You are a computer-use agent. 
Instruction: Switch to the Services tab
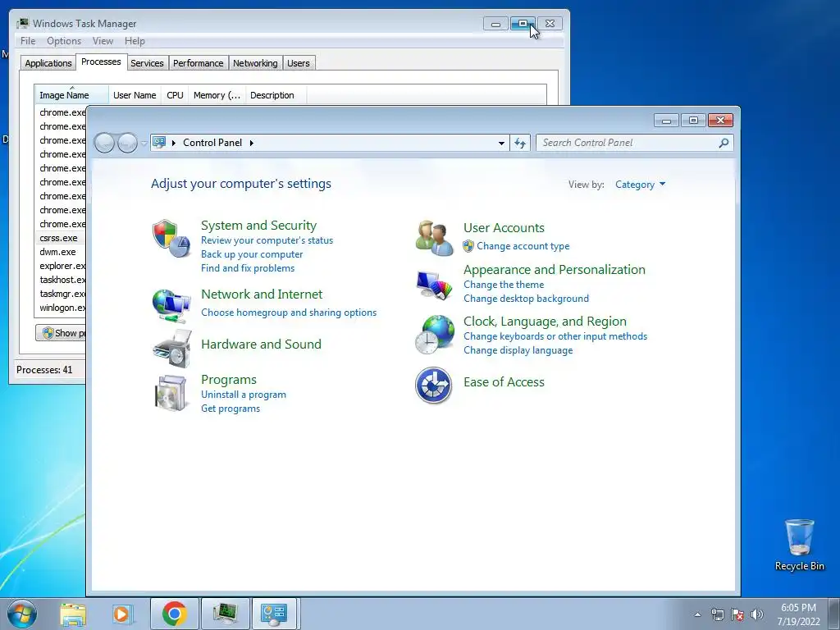147,63
